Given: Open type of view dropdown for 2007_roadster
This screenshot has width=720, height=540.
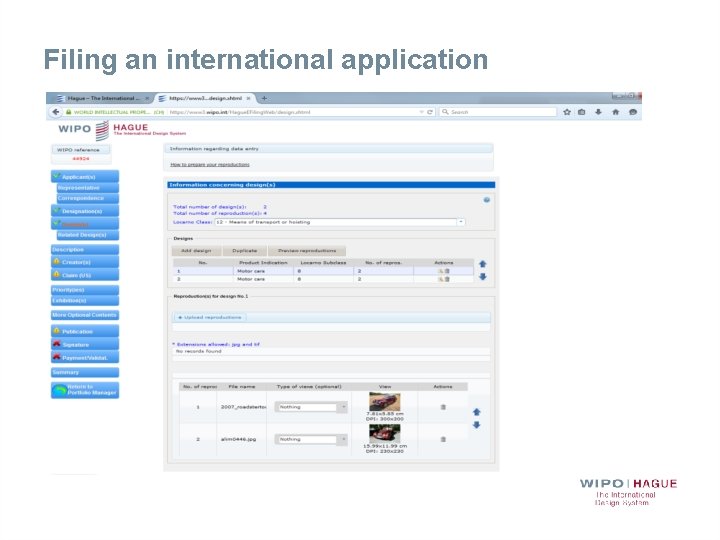Looking at the screenshot, I should pyautogui.click(x=343, y=407).
